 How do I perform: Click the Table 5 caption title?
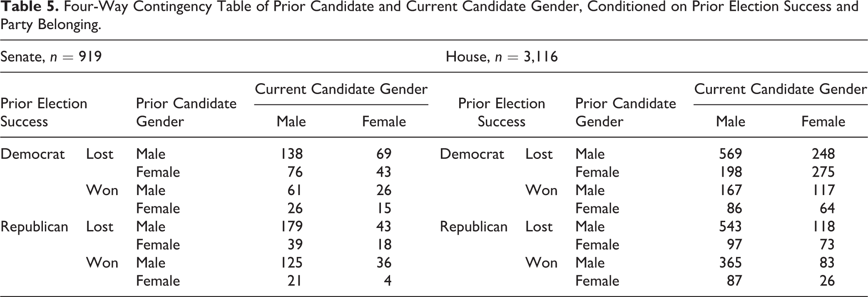tap(429, 15)
